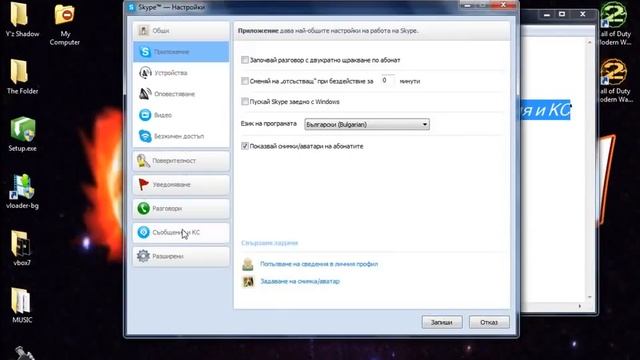Image resolution: width=640 pixels, height=360 pixels.
Task: Minimize the background window
Action: (x=547, y=14)
